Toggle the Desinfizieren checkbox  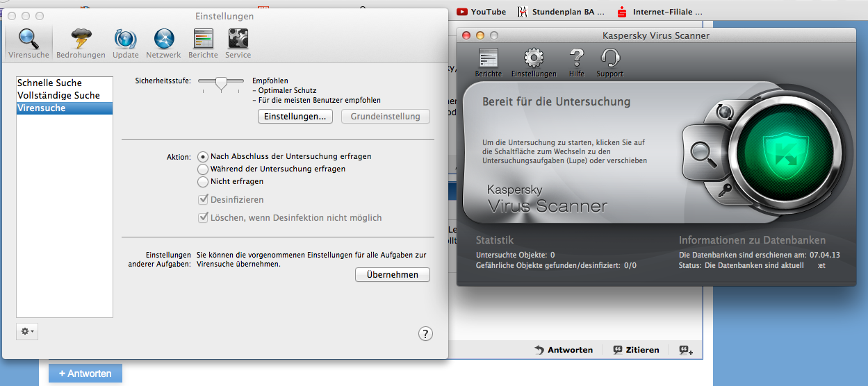(x=203, y=199)
